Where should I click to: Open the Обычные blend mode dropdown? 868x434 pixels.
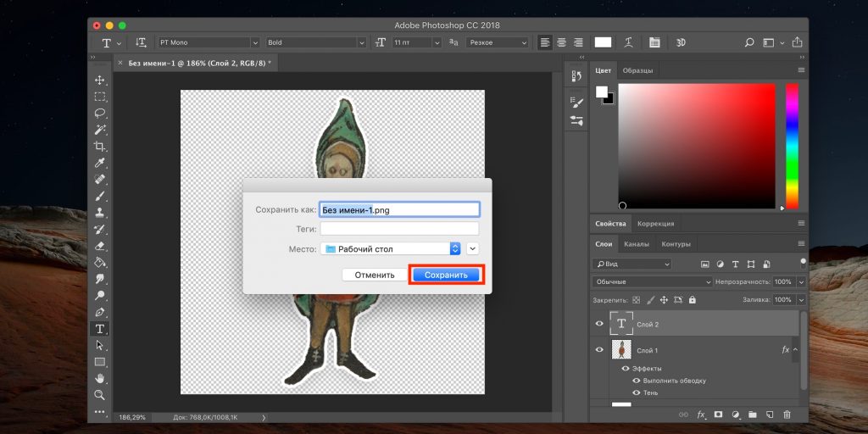point(652,281)
